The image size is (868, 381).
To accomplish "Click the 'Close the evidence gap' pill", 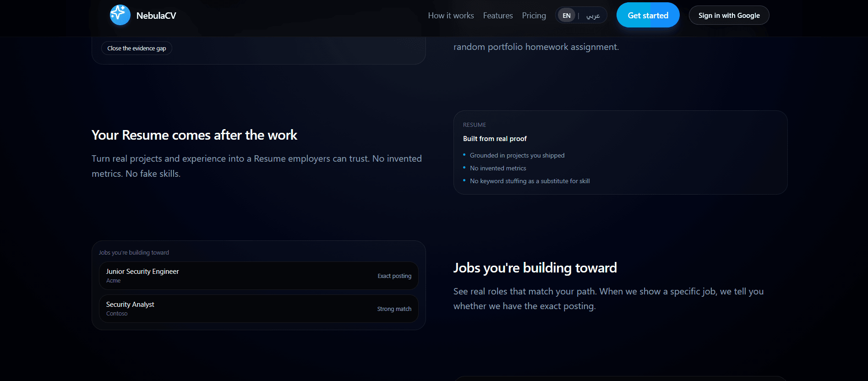I will click(x=136, y=48).
